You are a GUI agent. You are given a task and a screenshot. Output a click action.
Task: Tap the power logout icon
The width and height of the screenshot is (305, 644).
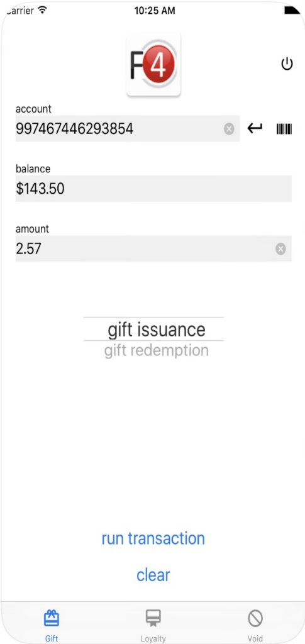(287, 64)
